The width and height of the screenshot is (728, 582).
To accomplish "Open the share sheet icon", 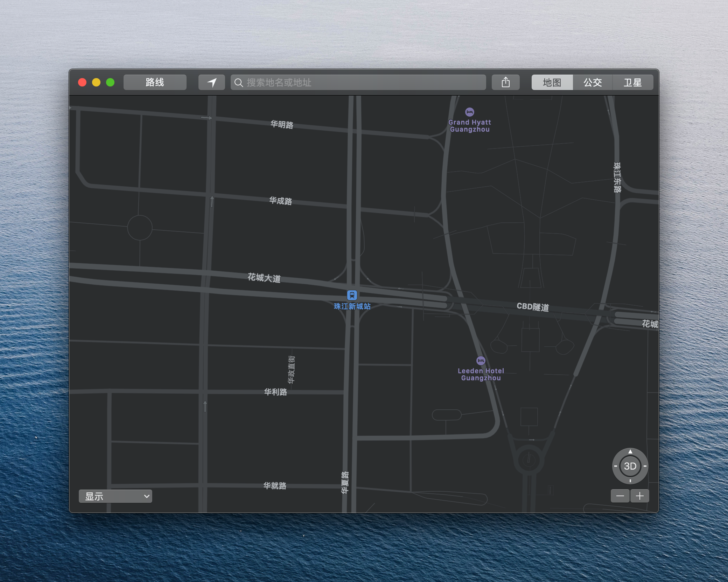I will [x=505, y=82].
